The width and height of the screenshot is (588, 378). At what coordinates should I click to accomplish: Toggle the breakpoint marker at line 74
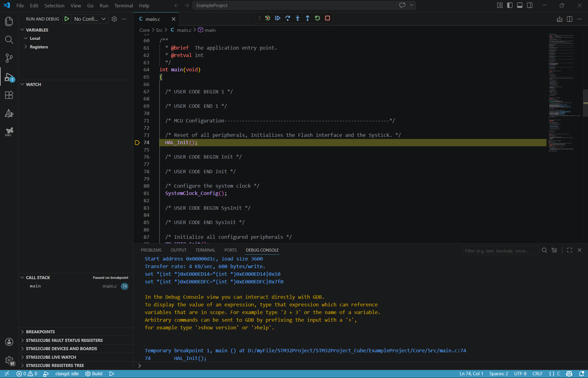click(137, 143)
